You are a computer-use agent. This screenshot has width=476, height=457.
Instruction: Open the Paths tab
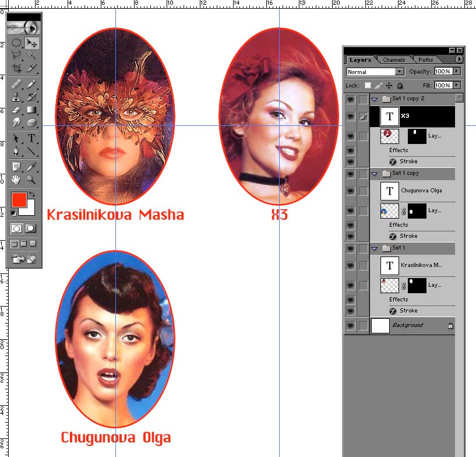click(x=426, y=60)
